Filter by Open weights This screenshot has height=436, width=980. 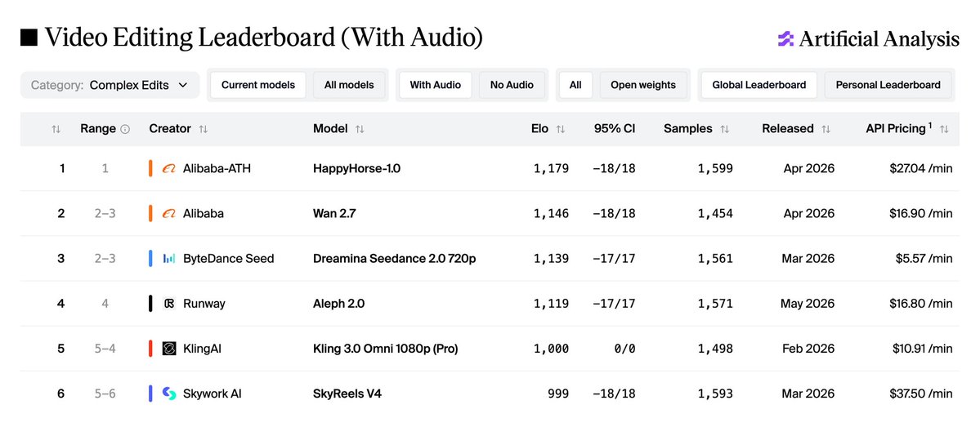643,85
